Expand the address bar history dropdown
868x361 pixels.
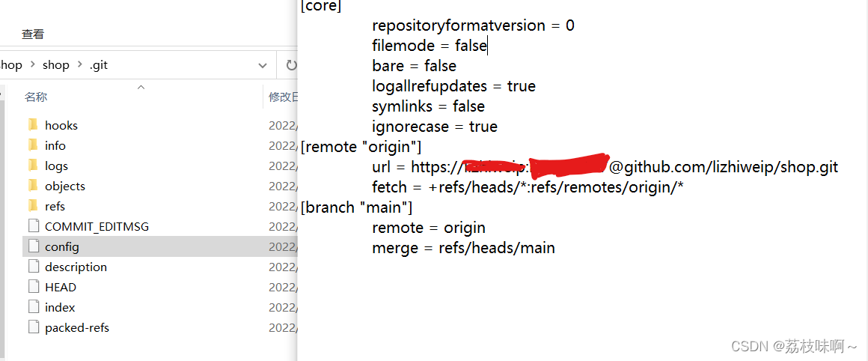coord(263,65)
